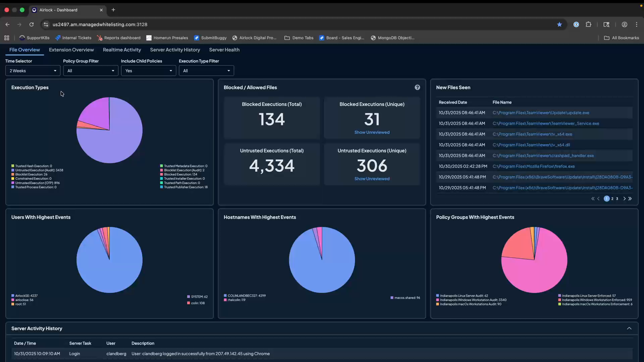
Task: Show Unreviewed blocked executions
Action: 372,132
